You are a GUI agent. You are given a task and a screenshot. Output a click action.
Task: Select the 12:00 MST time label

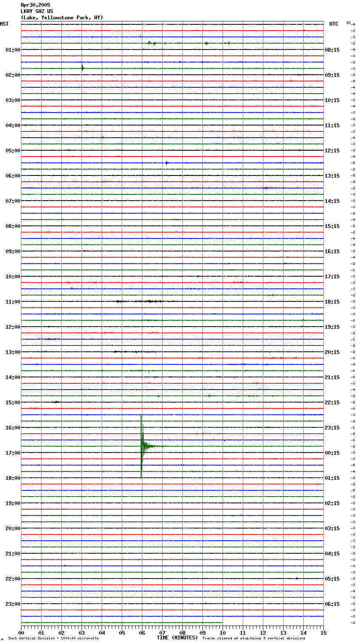[13, 327]
